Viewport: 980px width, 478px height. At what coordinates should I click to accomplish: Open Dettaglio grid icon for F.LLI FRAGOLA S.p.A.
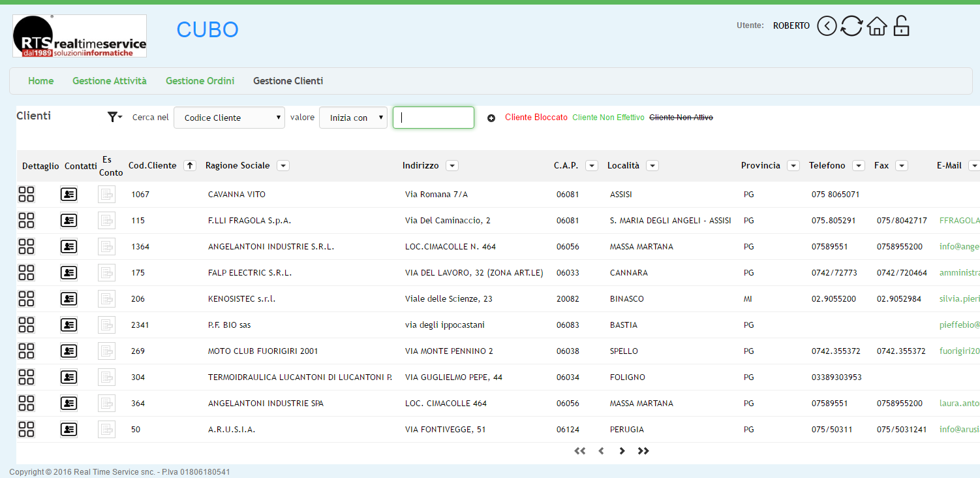[26, 220]
